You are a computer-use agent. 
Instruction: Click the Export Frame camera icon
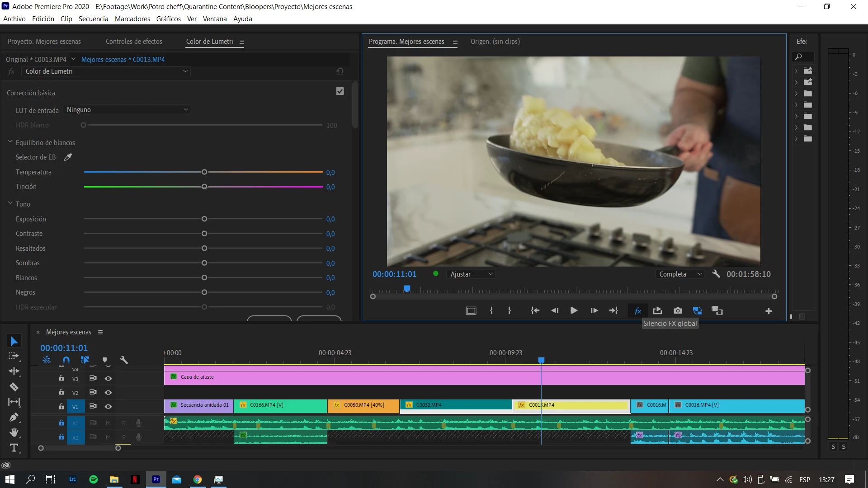pos(677,311)
